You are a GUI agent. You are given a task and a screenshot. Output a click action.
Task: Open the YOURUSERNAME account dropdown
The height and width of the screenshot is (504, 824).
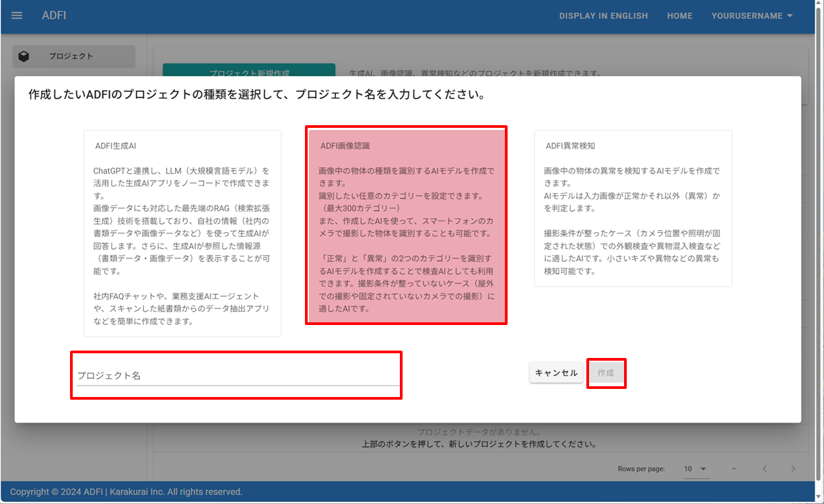[752, 15]
